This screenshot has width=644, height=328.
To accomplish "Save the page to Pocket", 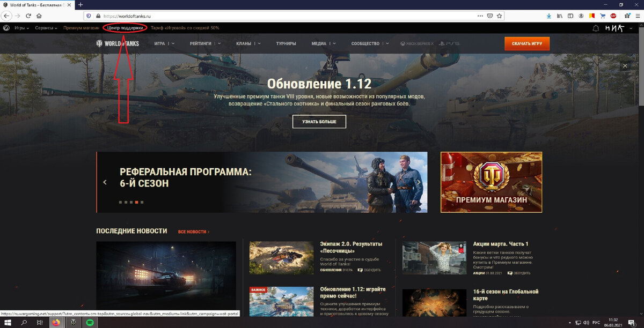I will (491, 16).
